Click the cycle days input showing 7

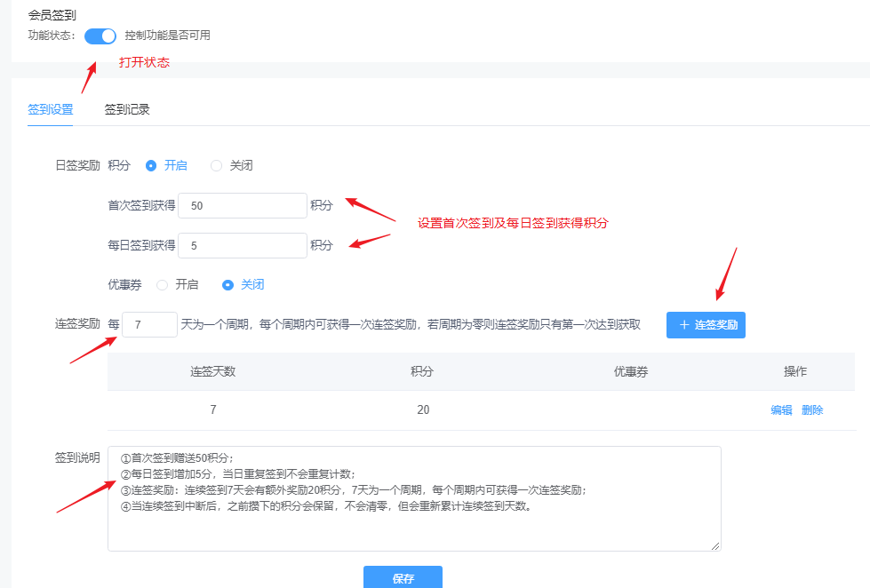click(x=149, y=324)
